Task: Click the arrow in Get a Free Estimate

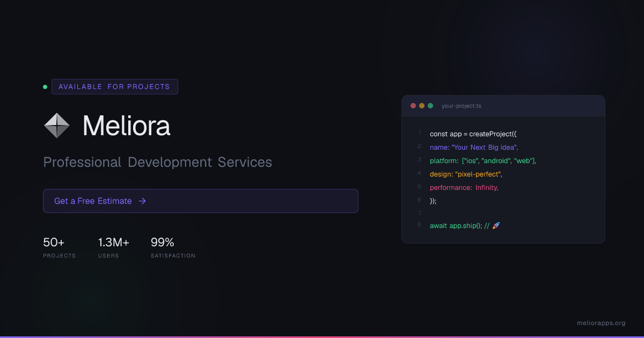Action: tap(142, 201)
